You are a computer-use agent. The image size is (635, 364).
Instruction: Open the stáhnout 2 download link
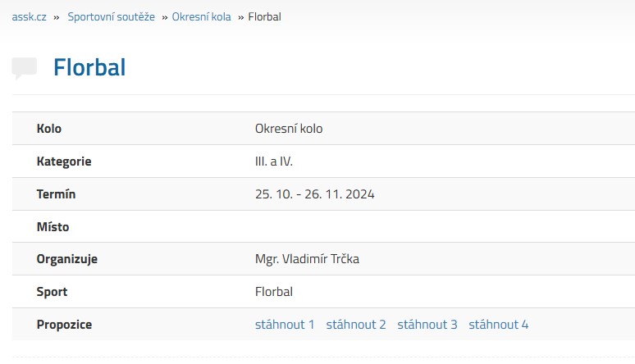[356, 325]
